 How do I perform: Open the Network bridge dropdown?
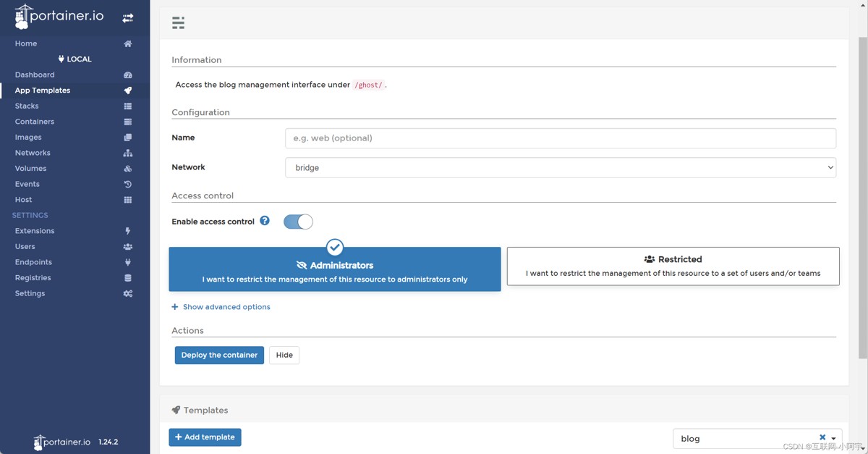561,167
